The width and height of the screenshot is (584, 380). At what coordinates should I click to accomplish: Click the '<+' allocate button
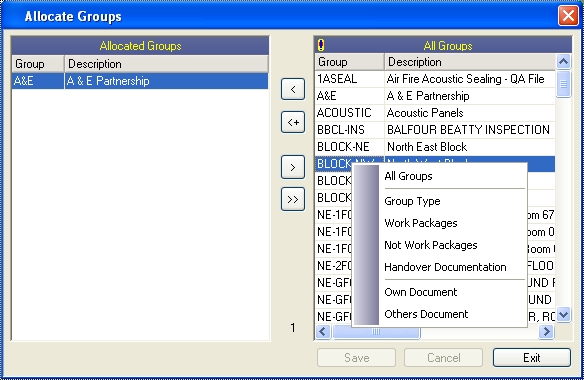[293, 122]
